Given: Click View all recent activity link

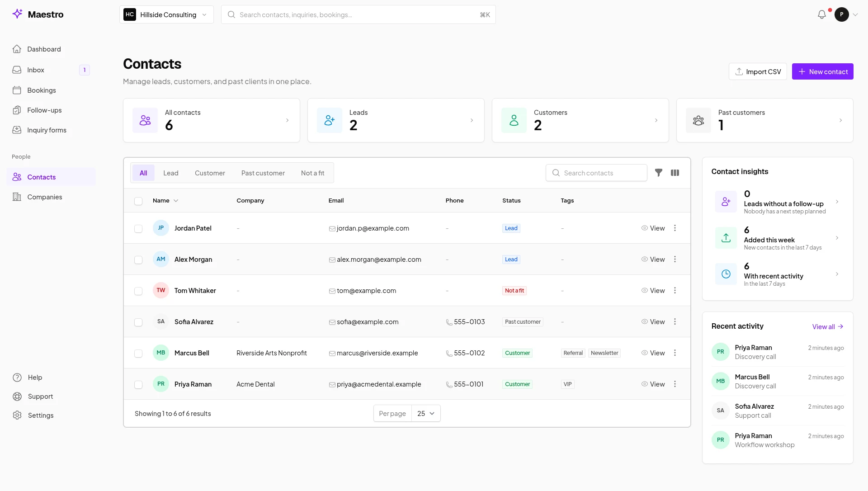Looking at the screenshot, I should tap(828, 326).
